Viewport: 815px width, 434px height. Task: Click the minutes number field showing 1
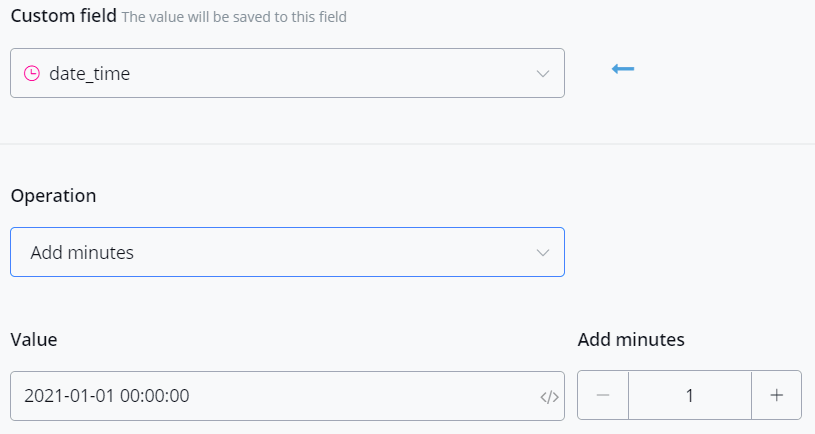(x=689, y=396)
